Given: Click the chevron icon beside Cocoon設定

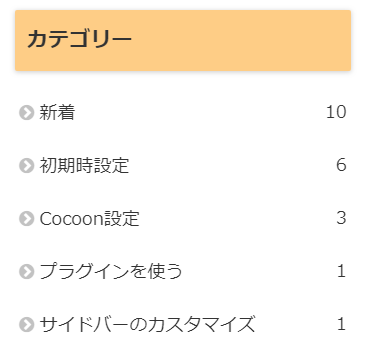Looking at the screenshot, I should coord(27,219).
